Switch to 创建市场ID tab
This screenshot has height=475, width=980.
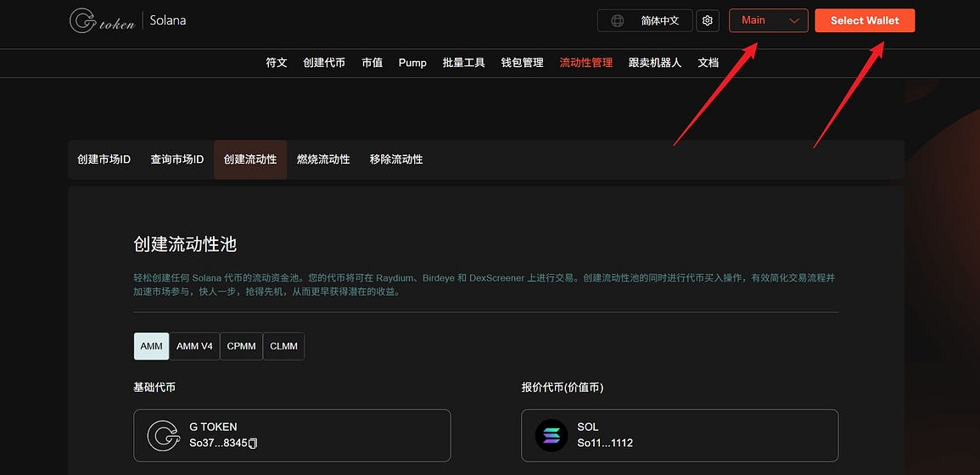104,159
